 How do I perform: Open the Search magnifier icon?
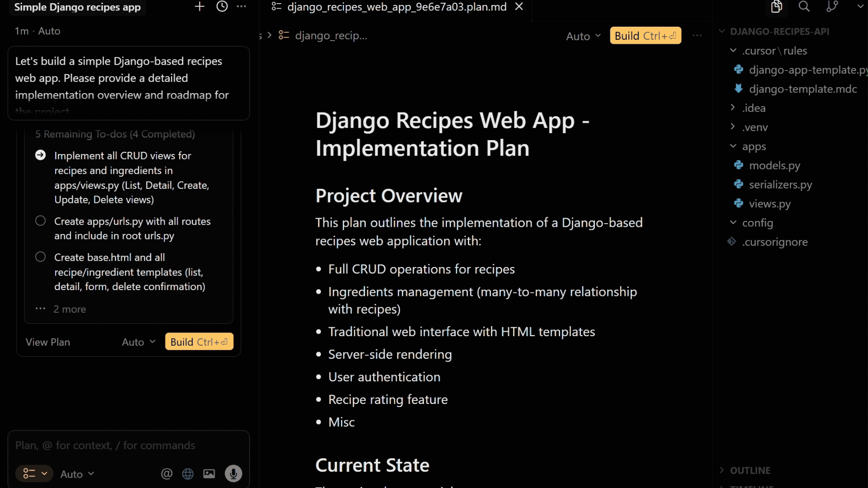tap(804, 6)
